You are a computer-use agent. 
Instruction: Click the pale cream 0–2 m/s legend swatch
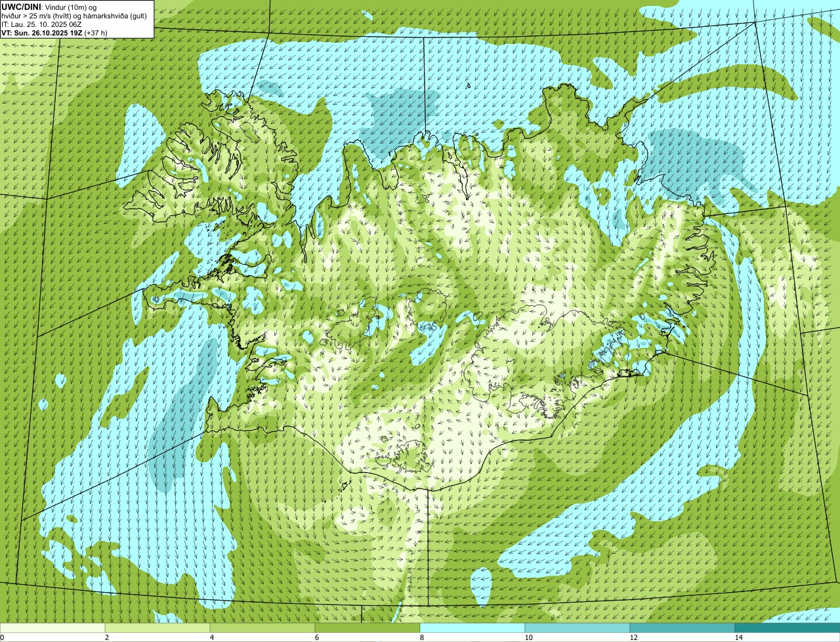(52, 628)
